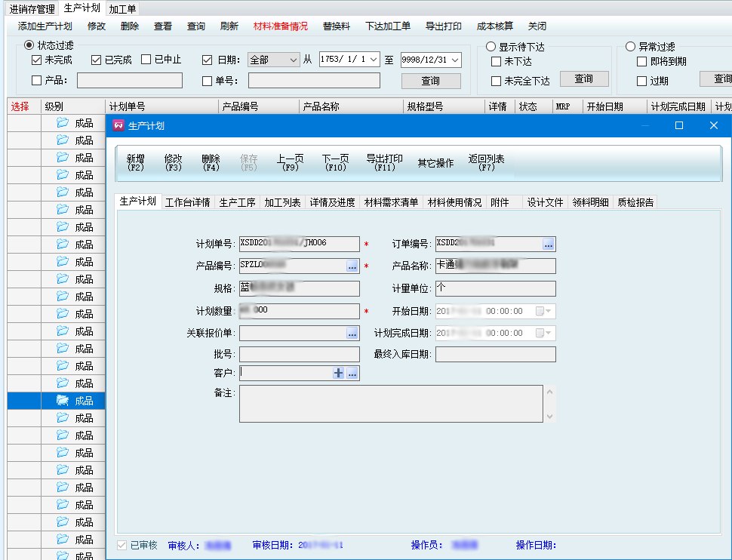Enable the 产品 filter checkbox
The image size is (732, 560).
(36, 80)
